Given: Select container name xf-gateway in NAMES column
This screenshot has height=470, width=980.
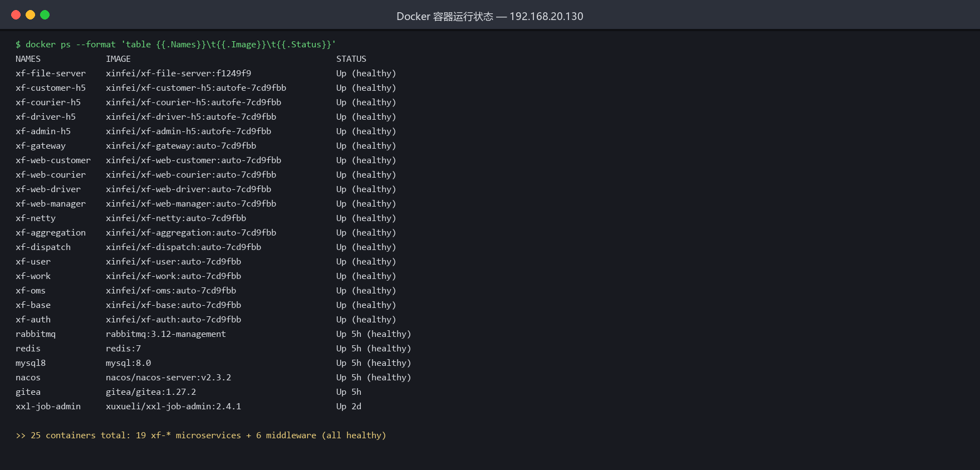Looking at the screenshot, I should click(x=41, y=146).
